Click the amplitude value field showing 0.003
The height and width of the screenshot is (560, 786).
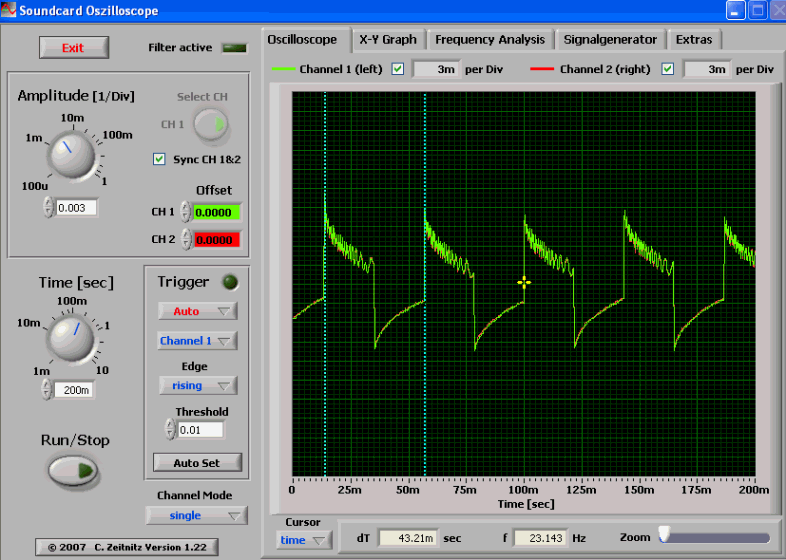(76, 208)
